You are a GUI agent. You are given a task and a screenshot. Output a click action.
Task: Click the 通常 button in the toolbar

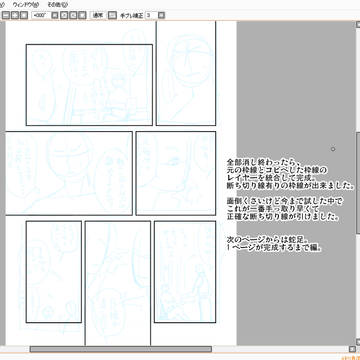(x=98, y=15)
